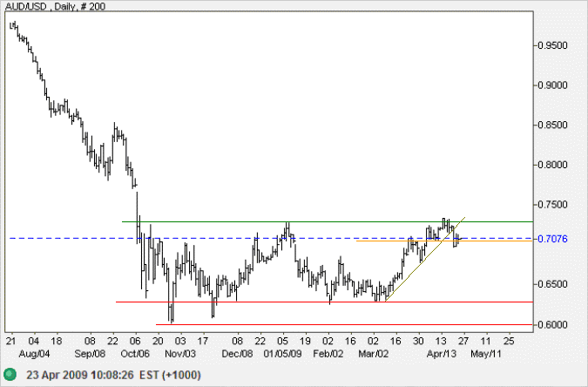Viewport: 588px width, 387px height.
Task: Click the Oct/06 date axis label
Action: click(135, 354)
